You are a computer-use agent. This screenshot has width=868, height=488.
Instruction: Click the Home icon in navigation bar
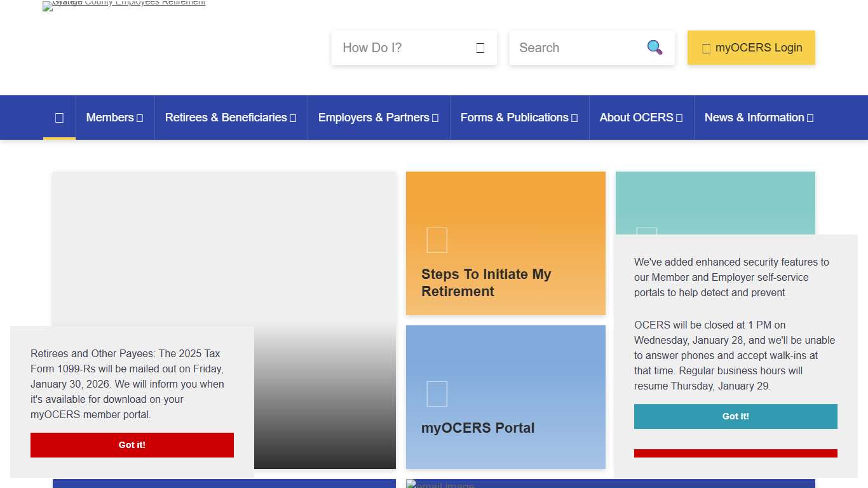pyautogui.click(x=59, y=118)
